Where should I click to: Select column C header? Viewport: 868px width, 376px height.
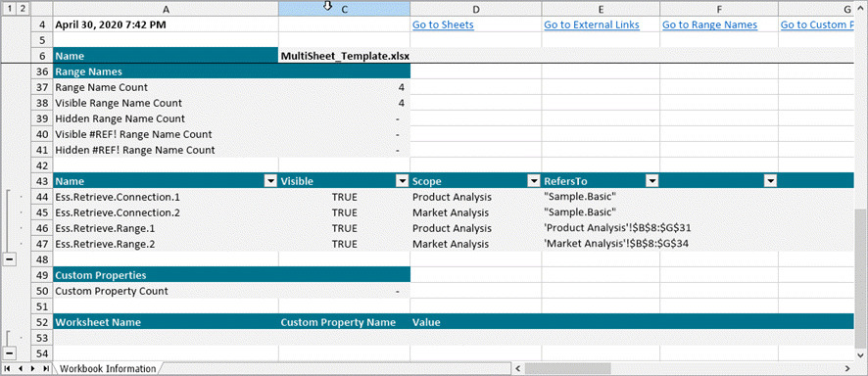click(344, 9)
